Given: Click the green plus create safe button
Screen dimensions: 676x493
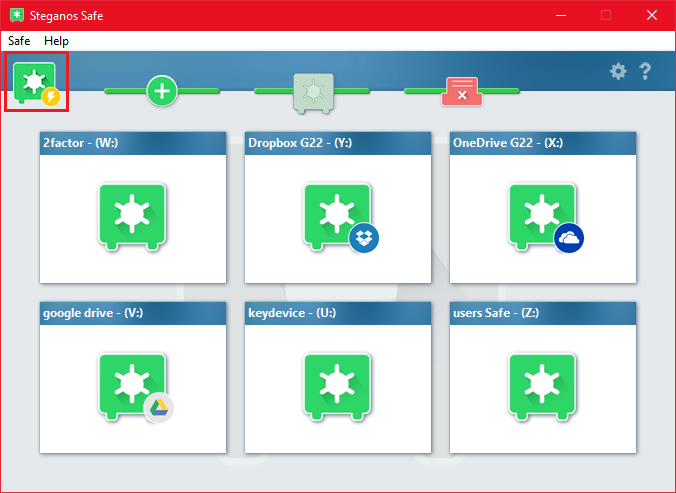Looking at the screenshot, I should pyautogui.click(x=162, y=91).
